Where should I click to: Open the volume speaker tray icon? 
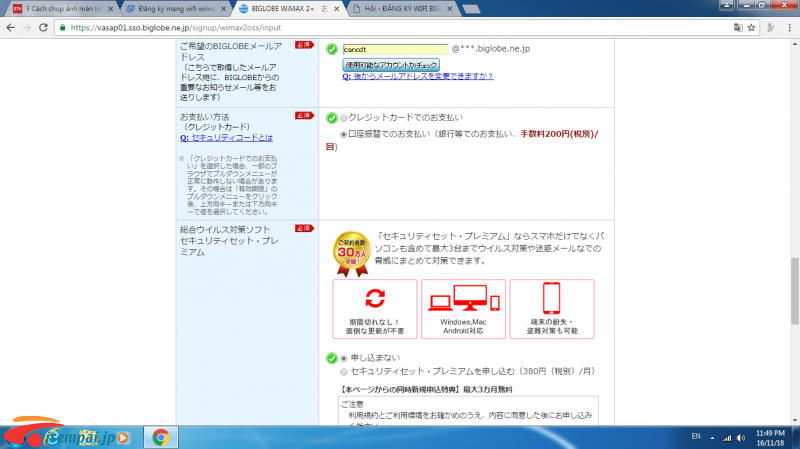pyautogui.click(x=741, y=438)
